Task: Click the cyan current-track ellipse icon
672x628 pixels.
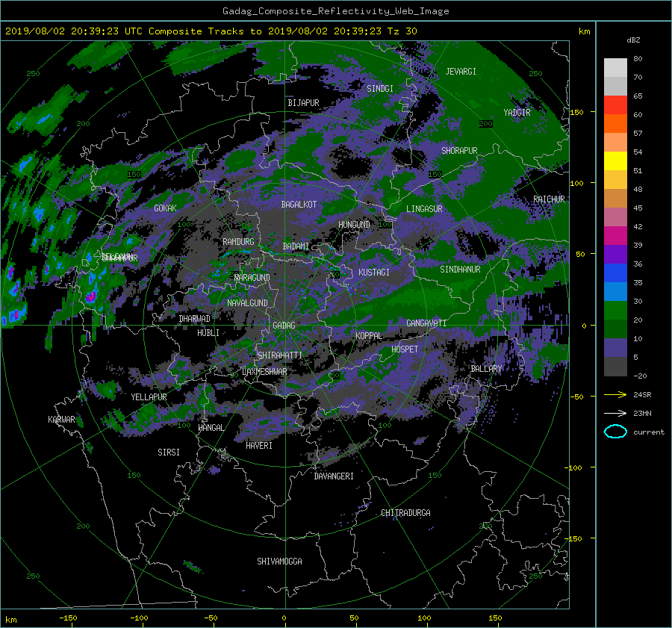Action: [x=615, y=432]
